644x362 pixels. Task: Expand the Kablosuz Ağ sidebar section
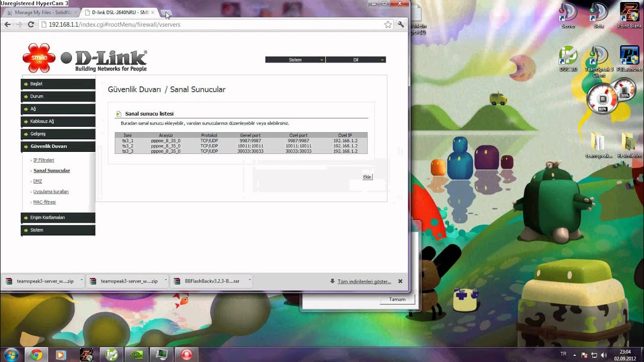click(x=58, y=121)
